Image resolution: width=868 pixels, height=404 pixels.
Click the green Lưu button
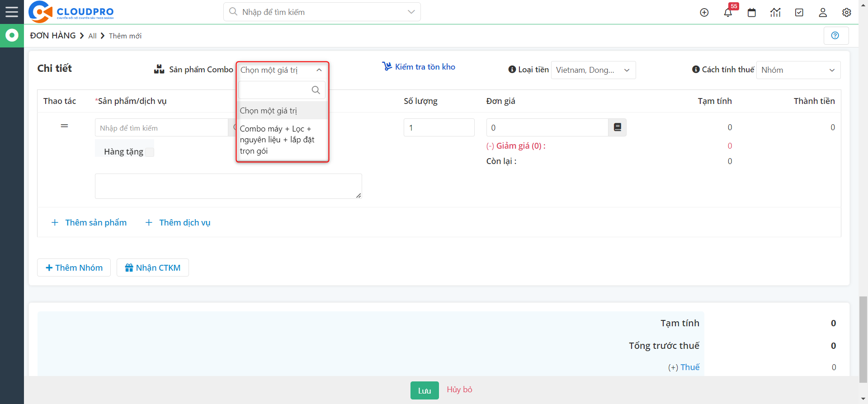click(x=425, y=390)
